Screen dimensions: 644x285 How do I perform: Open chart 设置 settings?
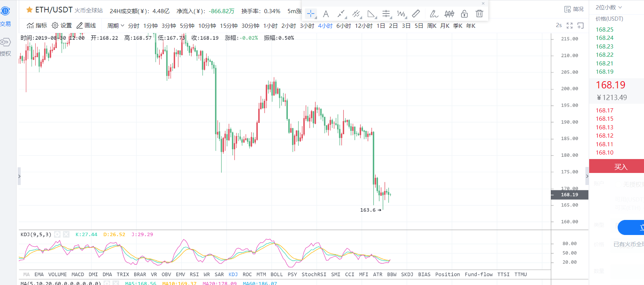pos(62,26)
